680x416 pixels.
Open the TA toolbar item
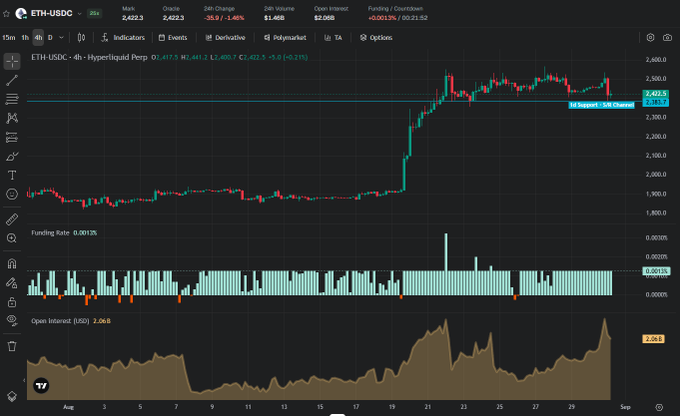pos(333,38)
